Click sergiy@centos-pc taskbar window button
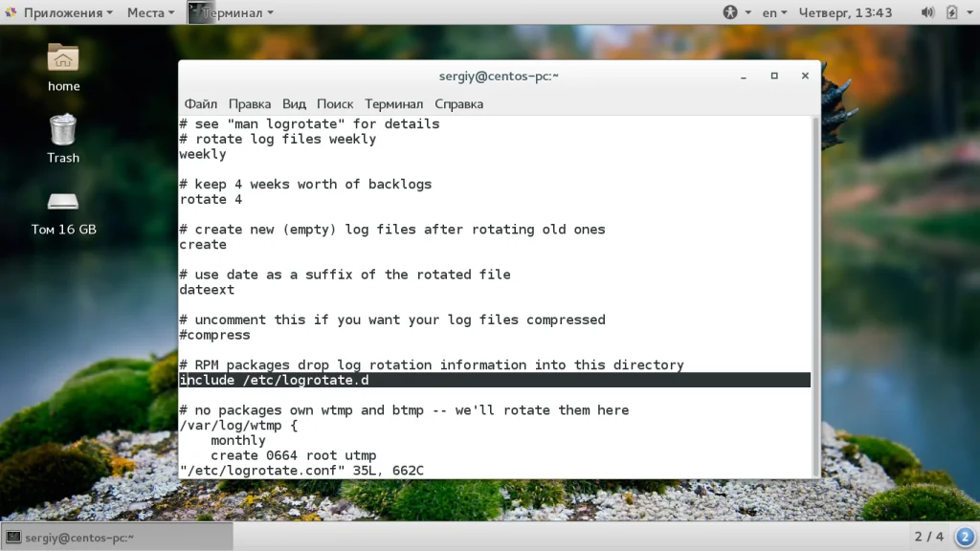980x551 pixels. click(x=117, y=537)
